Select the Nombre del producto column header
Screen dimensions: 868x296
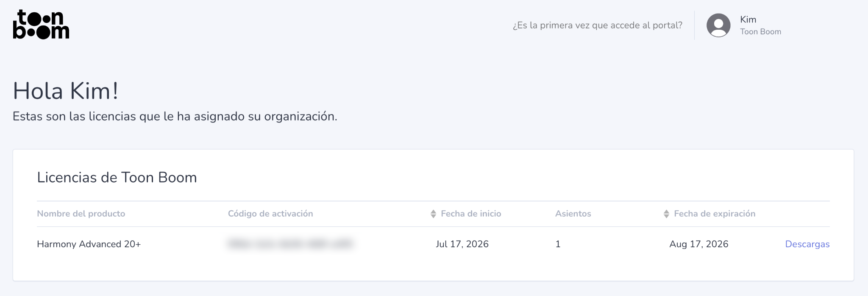pyautogui.click(x=81, y=214)
